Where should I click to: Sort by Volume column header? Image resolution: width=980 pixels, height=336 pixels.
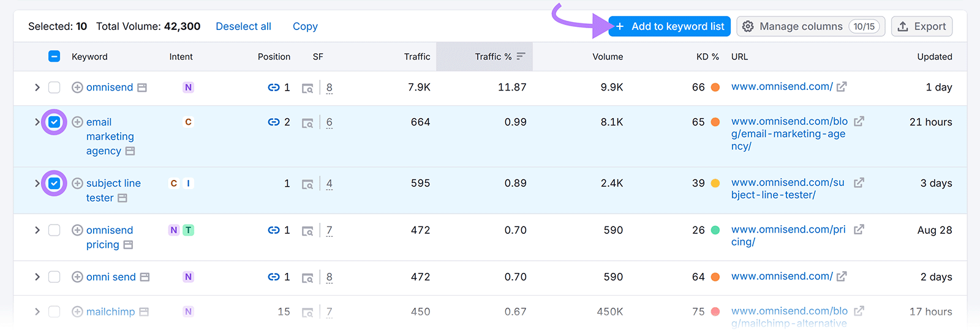click(x=607, y=56)
